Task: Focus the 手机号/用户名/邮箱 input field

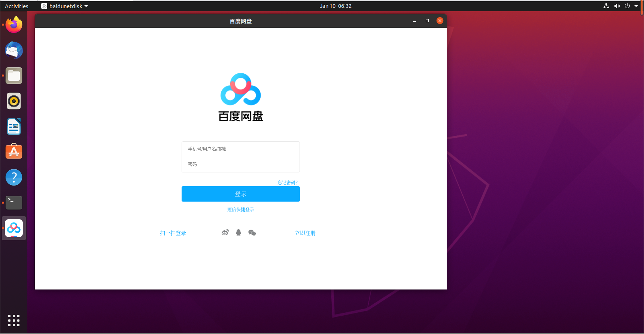Action: [x=241, y=149]
